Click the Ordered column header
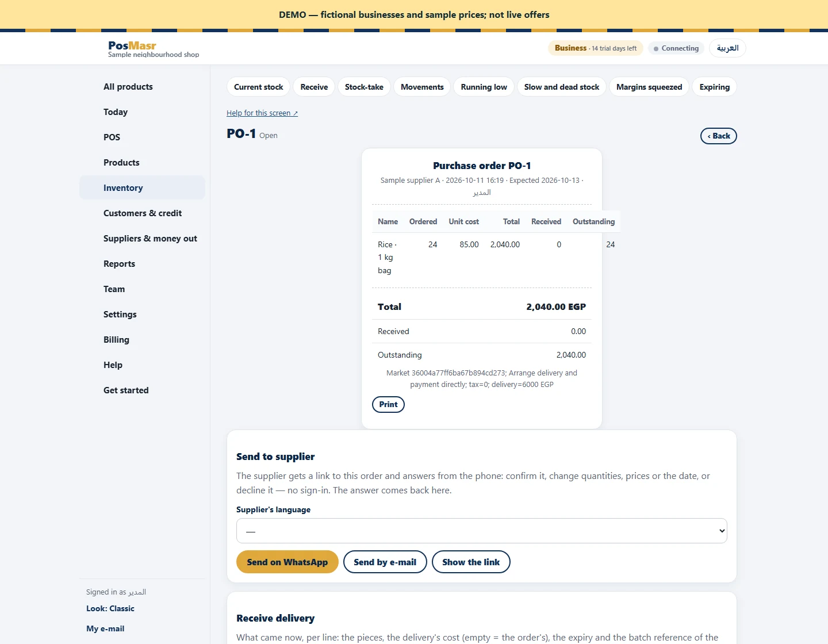 point(423,221)
